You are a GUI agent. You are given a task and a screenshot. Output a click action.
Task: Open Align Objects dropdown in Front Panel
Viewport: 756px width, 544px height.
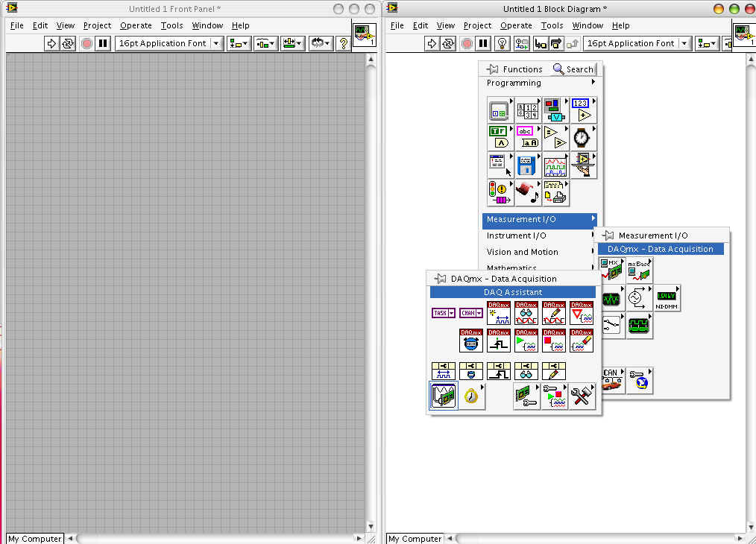click(239, 43)
